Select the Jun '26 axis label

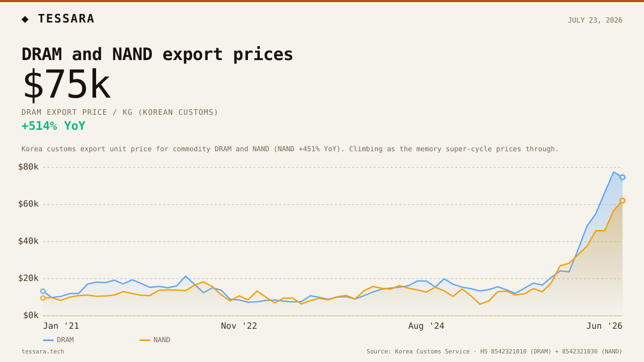coord(604,326)
